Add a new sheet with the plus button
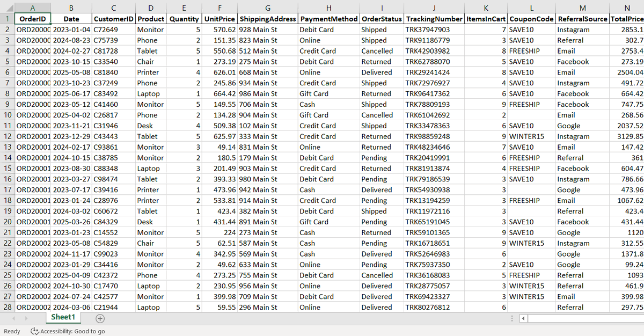The image size is (644, 336). coord(99,318)
